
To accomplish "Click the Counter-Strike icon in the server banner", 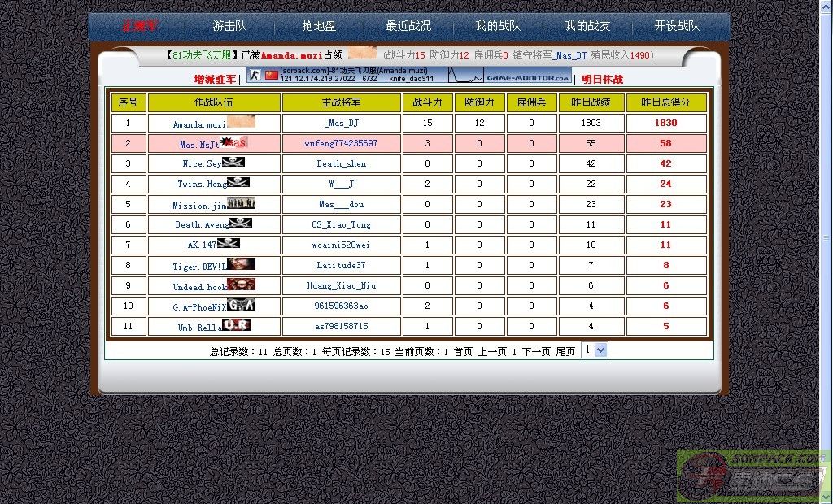I will click(x=255, y=74).
